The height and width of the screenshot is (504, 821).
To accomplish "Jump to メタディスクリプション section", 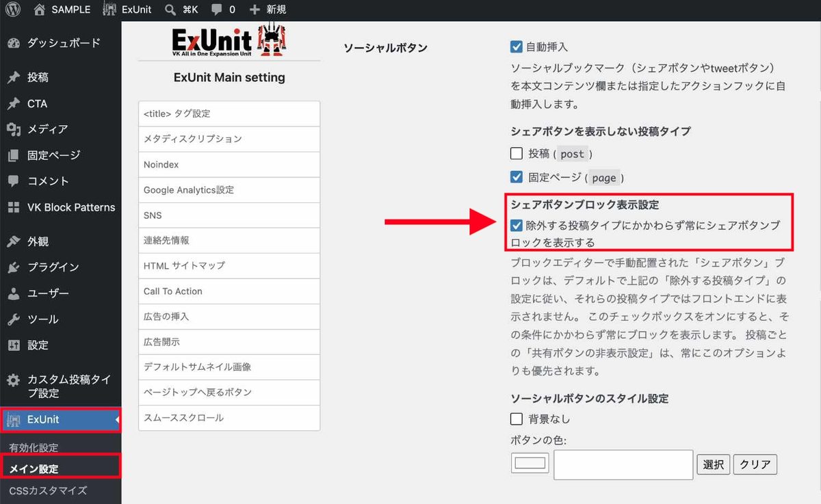I will (x=229, y=139).
